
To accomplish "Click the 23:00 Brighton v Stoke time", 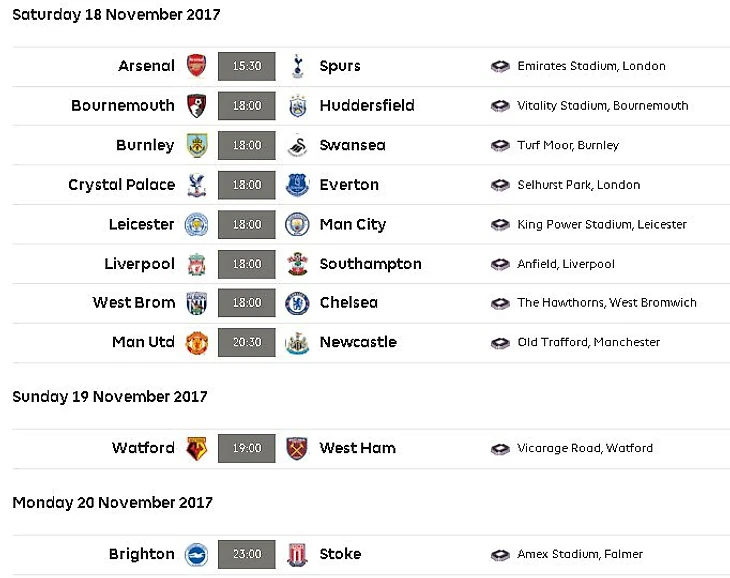I will (x=246, y=554).
